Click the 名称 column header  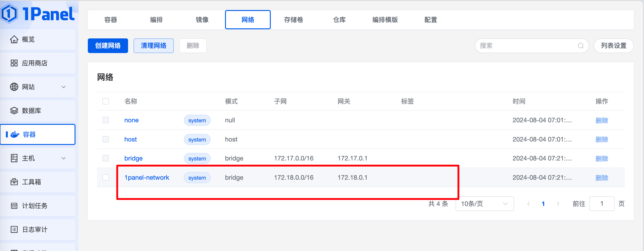131,101
